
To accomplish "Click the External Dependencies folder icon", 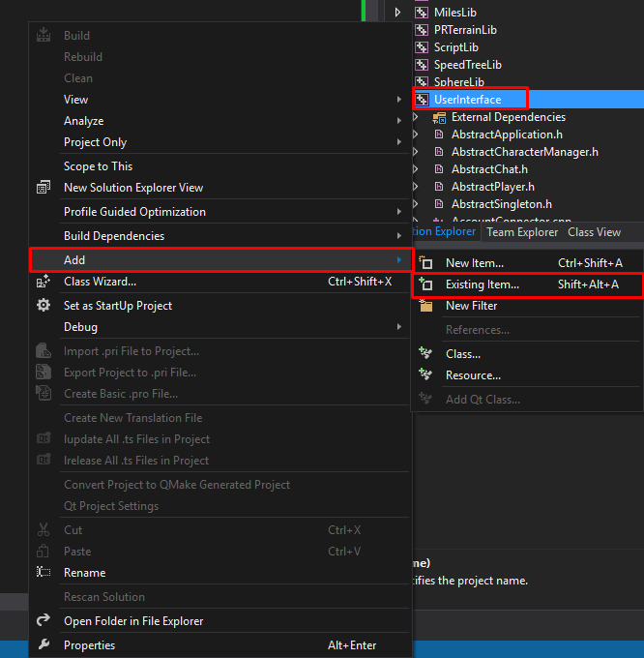I will pyautogui.click(x=439, y=117).
